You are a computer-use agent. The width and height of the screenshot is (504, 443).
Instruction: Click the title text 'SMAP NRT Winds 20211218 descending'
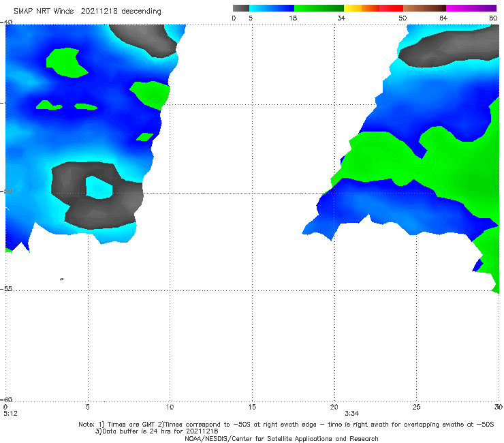(x=87, y=11)
